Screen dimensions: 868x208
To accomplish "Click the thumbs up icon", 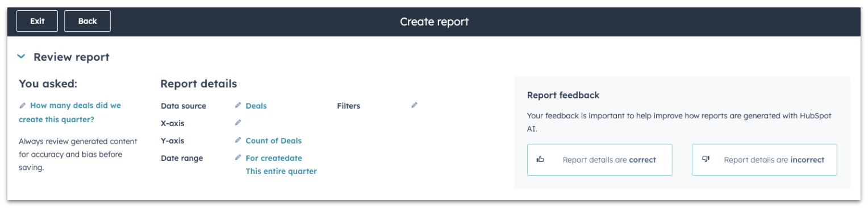I will (540, 160).
